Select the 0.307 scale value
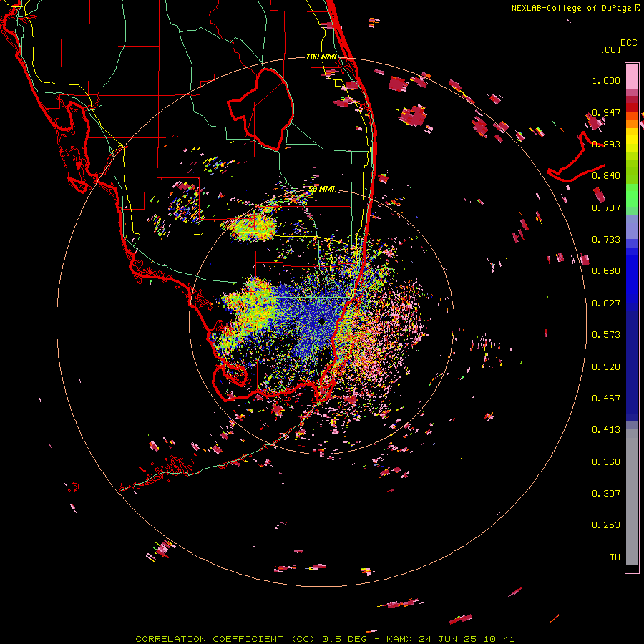 coord(606,494)
